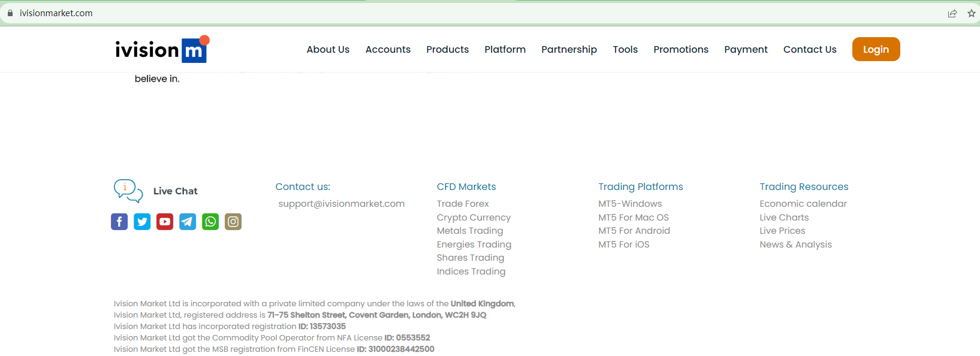Open the Promotions menu
The width and height of the screenshot is (980, 356).
tap(681, 50)
